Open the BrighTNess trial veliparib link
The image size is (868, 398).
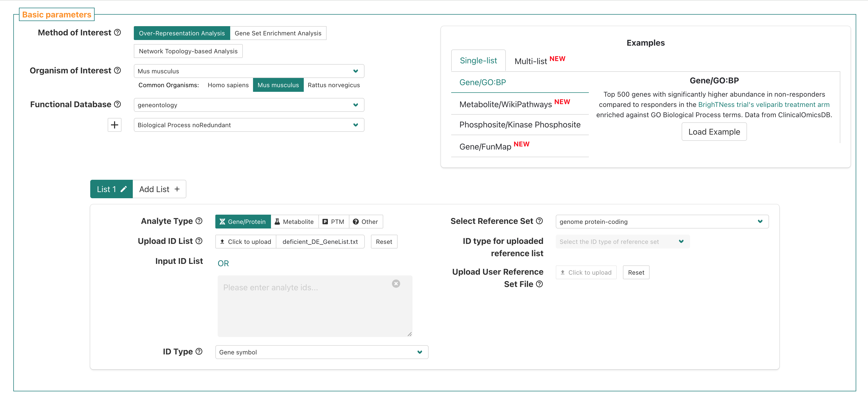[x=764, y=104]
